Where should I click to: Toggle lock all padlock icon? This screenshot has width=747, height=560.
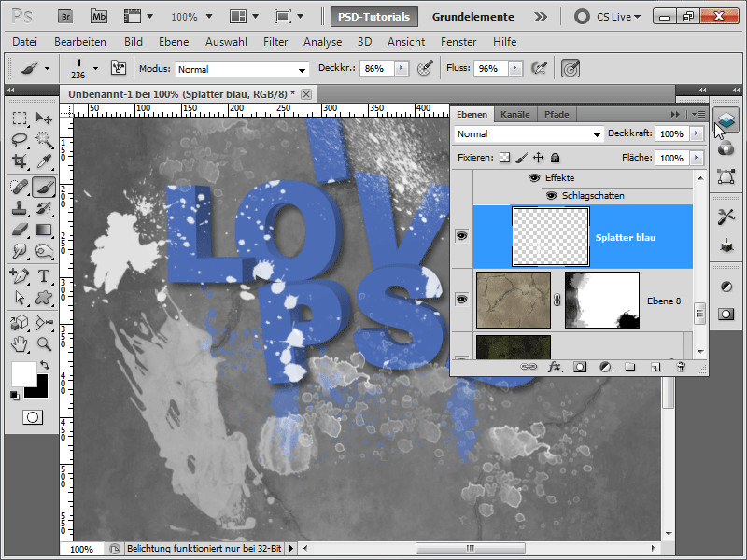555,158
